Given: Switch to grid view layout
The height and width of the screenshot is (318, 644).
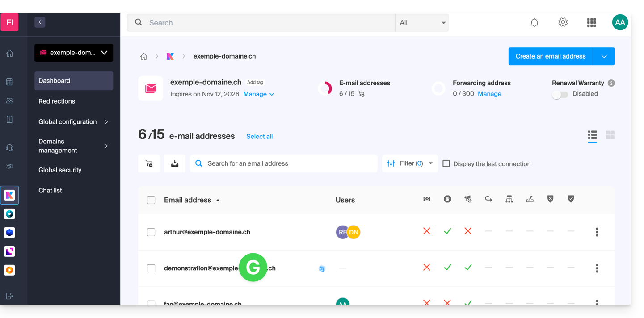Looking at the screenshot, I should coord(610,135).
